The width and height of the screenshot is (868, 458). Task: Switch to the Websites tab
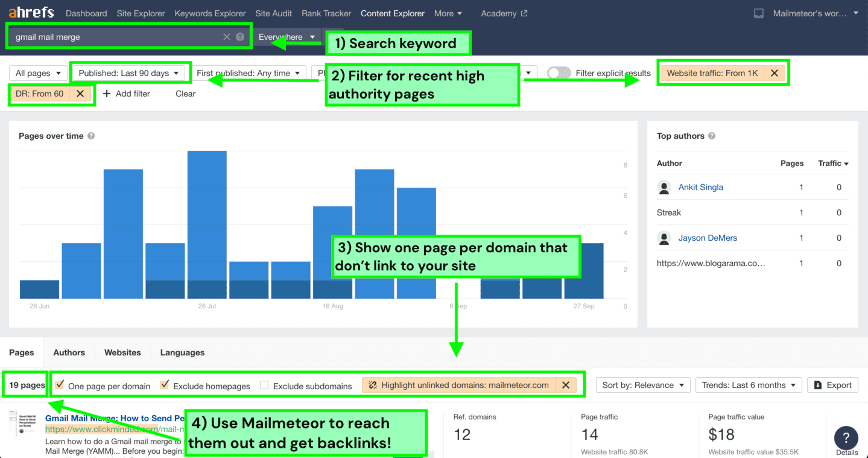coord(122,352)
